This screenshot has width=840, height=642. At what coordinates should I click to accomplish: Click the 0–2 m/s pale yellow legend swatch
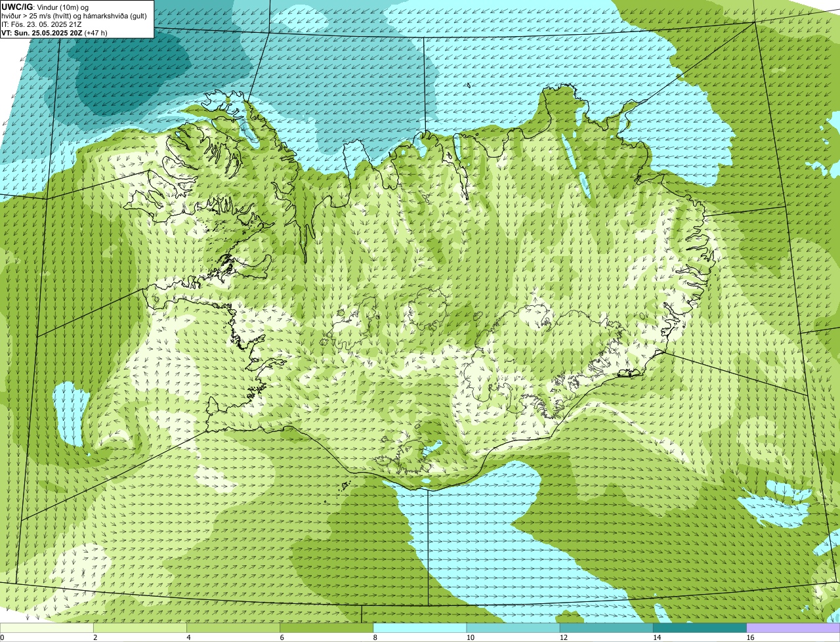[47, 628]
